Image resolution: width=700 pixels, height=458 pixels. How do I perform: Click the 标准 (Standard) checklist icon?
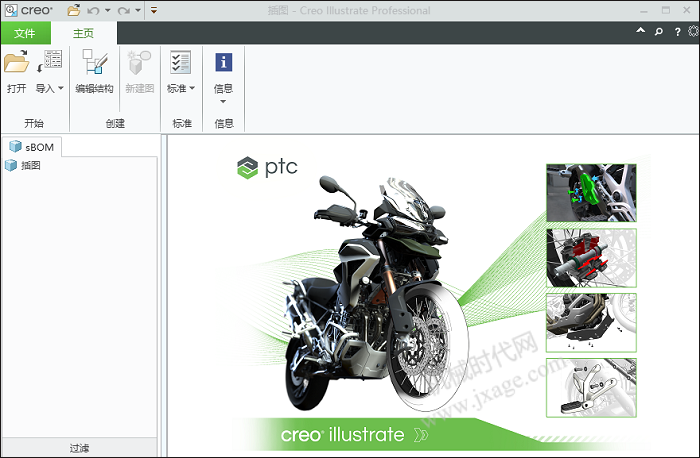point(180,62)
